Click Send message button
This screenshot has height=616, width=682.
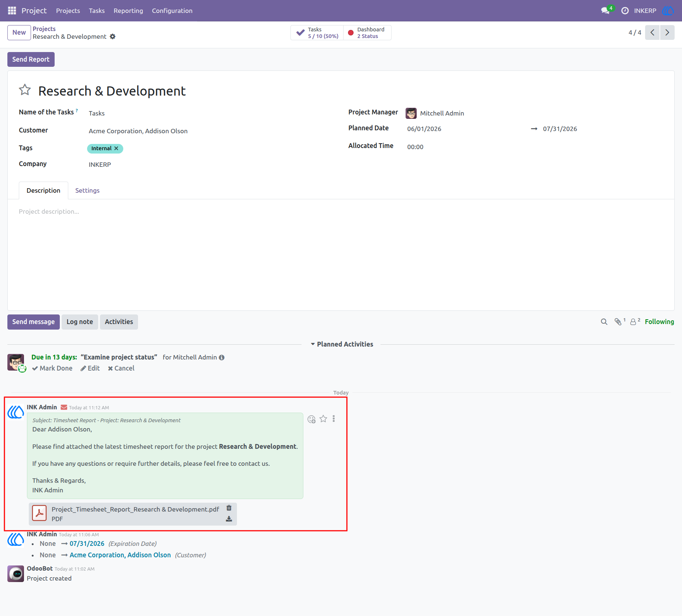[x=34, y=322]
